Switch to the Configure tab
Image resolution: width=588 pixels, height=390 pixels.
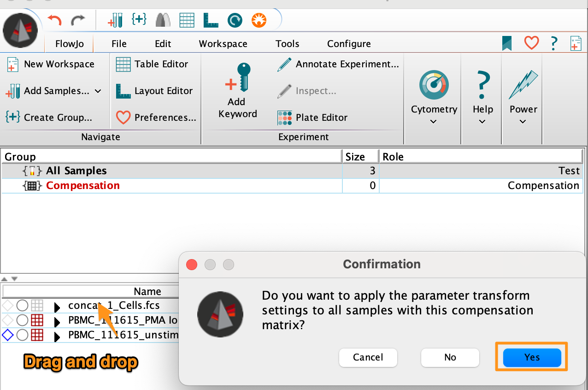[349, 44]
